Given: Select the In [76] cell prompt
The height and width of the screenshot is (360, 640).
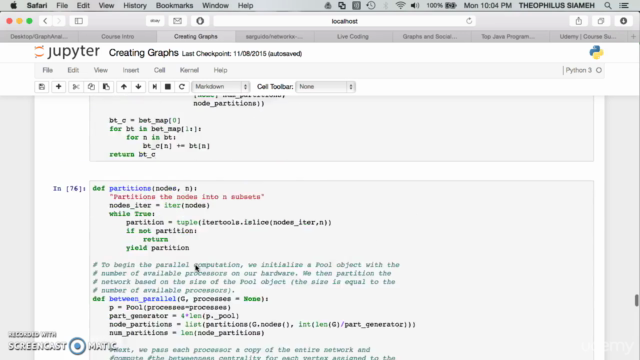Looking at the screenshot, I should [69, 189].
